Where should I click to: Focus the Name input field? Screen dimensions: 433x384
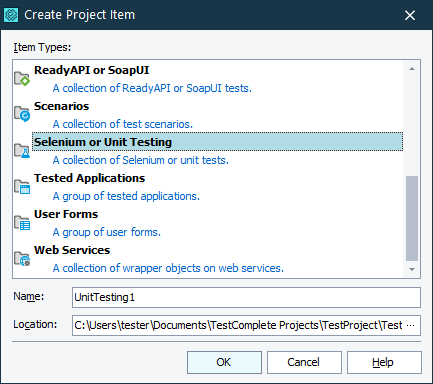point(246,297)
